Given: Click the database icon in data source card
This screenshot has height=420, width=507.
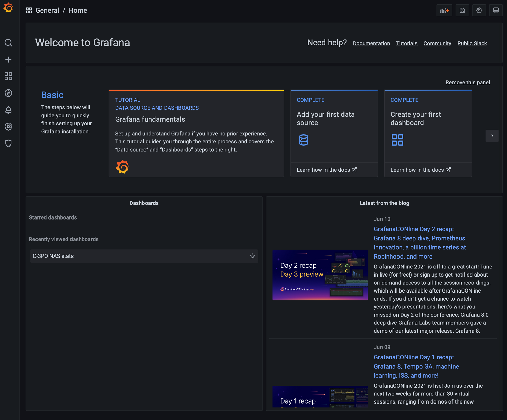Looking at the screenshot, I should click(x=303, y=140).
